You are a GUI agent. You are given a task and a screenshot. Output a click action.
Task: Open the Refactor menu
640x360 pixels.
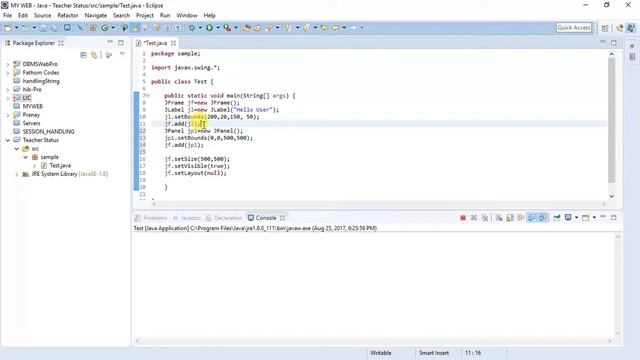(68, 16)
